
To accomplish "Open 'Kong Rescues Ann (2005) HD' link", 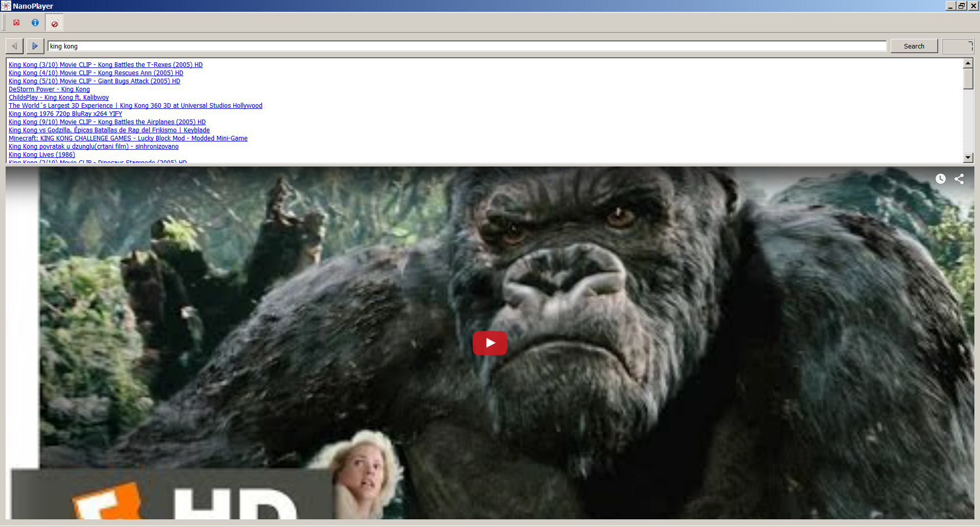I will point(96,73).
